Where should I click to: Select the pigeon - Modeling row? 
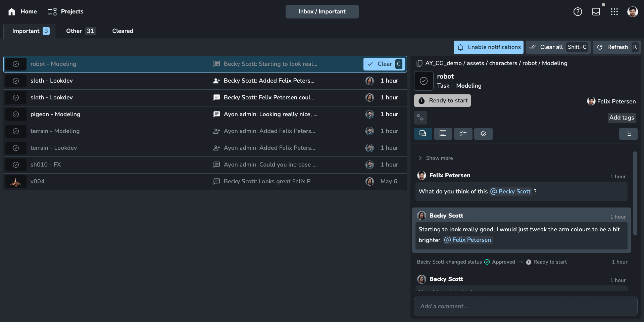click(205, 114)
